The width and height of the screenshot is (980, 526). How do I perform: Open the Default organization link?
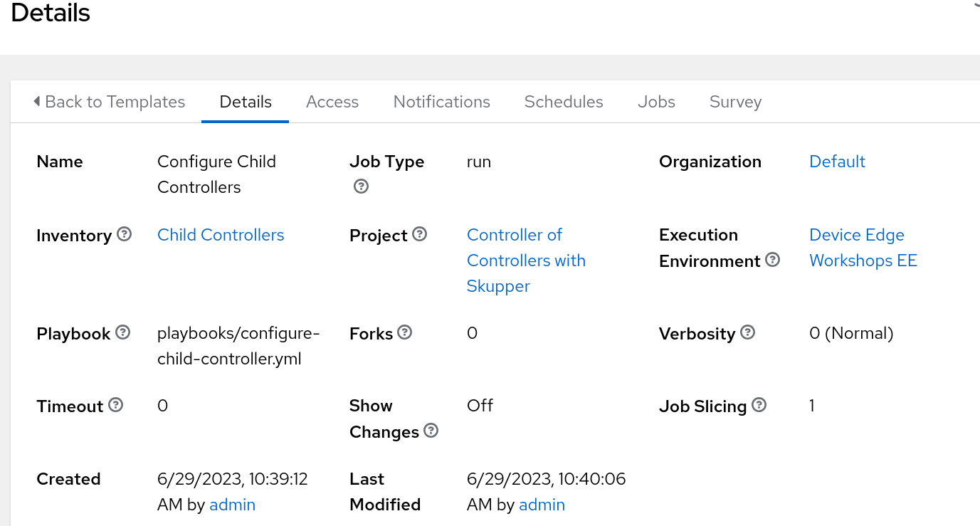click(837, 162)
